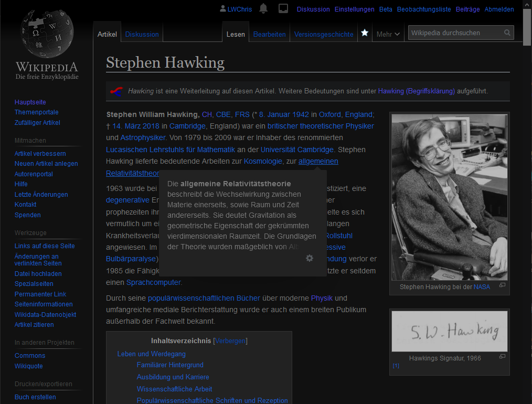Image resolution: width=532 pixels, height=404 pixels.
Task: Select the Lesen tab
Action: (x=236, y=34)
